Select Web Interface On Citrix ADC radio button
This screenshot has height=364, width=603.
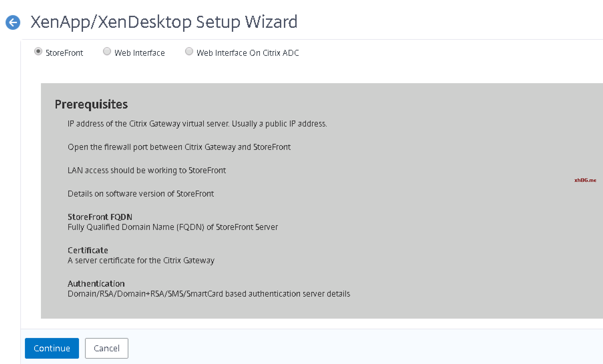coord(189,52)
